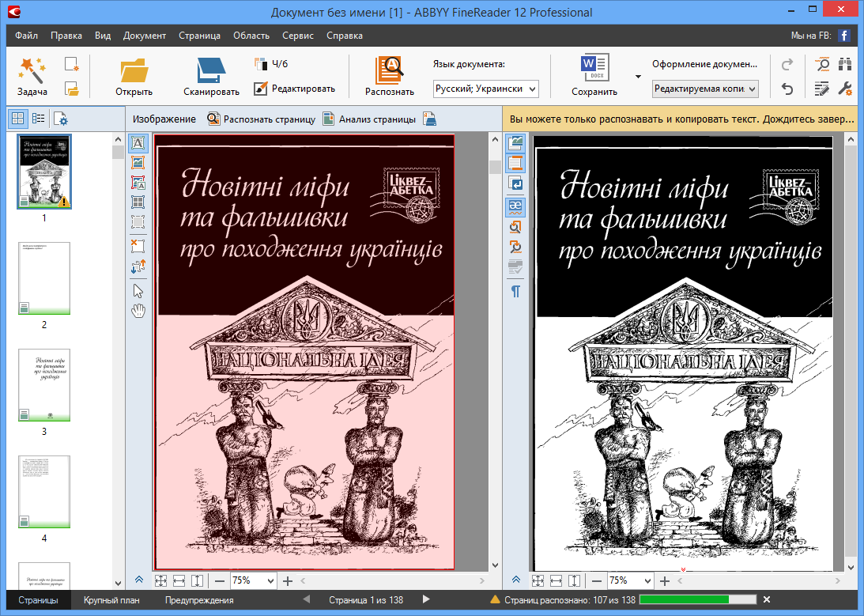
Task: Select the reorder areas tool
Action: tap(138, 266)
